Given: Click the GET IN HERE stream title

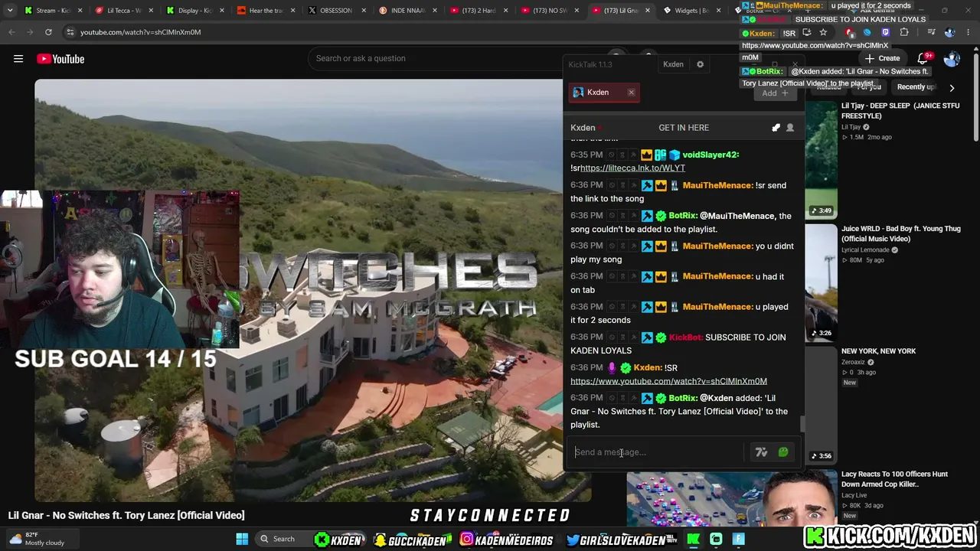Looking at the screenshot, I should tap(684, 128).
